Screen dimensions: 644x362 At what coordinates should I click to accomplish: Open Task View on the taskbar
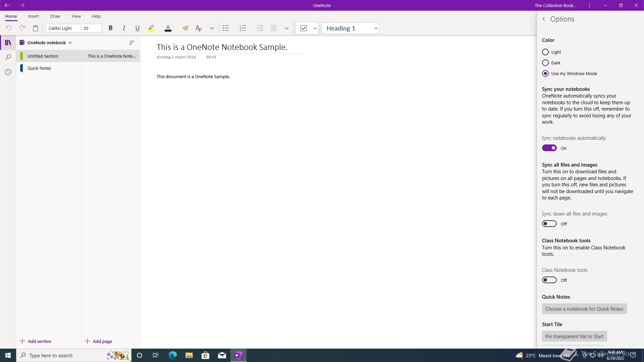(156, 355)
